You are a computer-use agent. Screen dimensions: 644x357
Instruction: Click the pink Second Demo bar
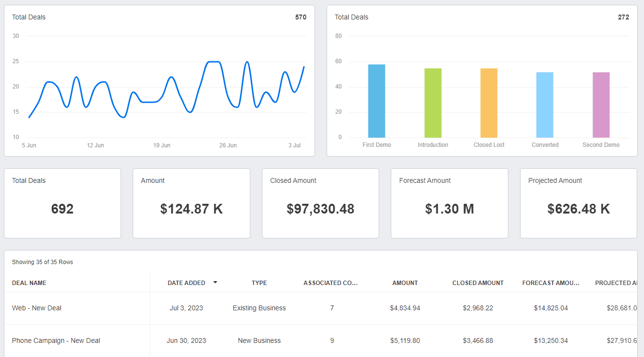coord(601,105)
